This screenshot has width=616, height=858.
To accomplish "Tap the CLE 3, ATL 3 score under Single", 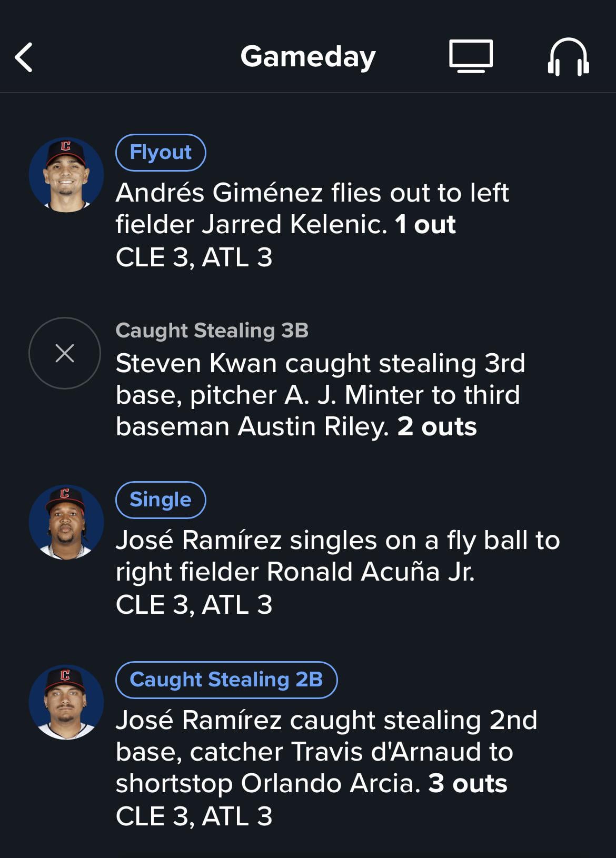I will (194, 605).
